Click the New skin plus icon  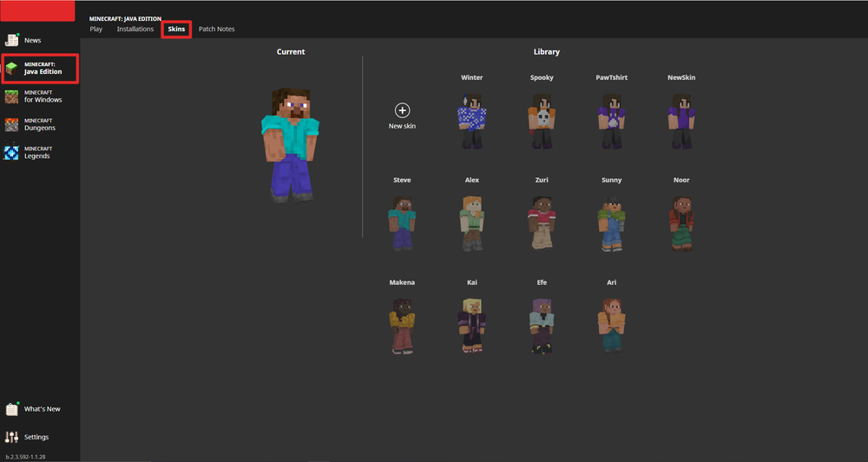[x=402, y=110]
